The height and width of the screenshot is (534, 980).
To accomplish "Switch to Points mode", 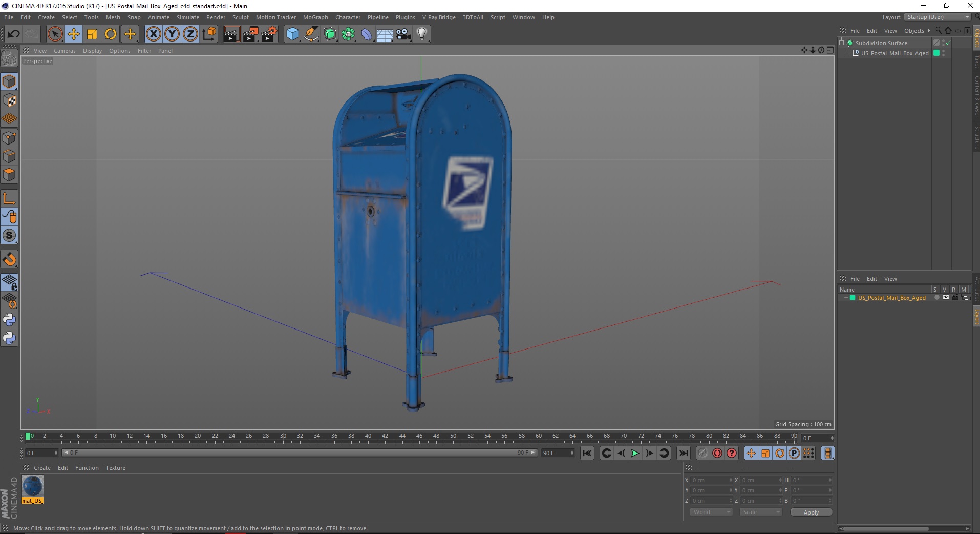I will (9, 138).
